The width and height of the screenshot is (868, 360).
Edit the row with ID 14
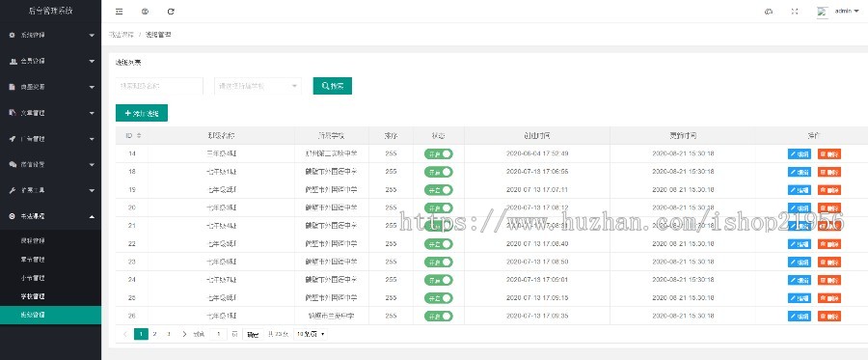[x=800, y=154]
